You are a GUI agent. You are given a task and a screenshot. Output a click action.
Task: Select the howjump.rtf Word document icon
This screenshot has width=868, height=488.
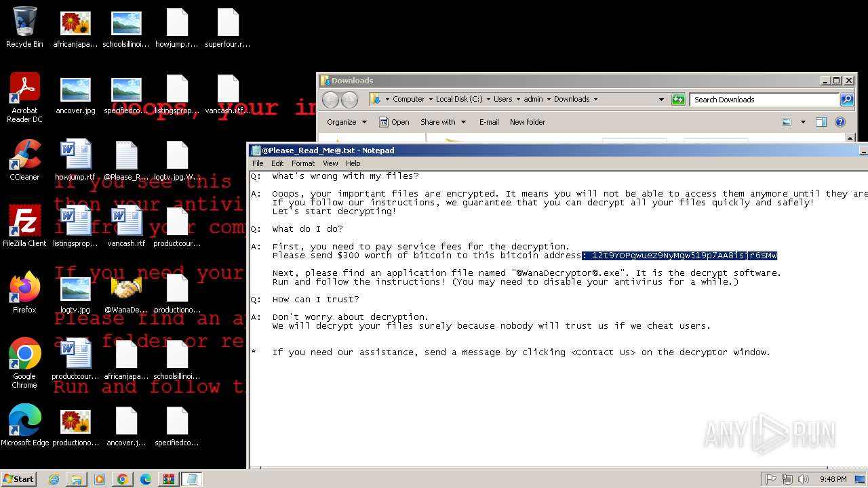(x=75, y=160)
